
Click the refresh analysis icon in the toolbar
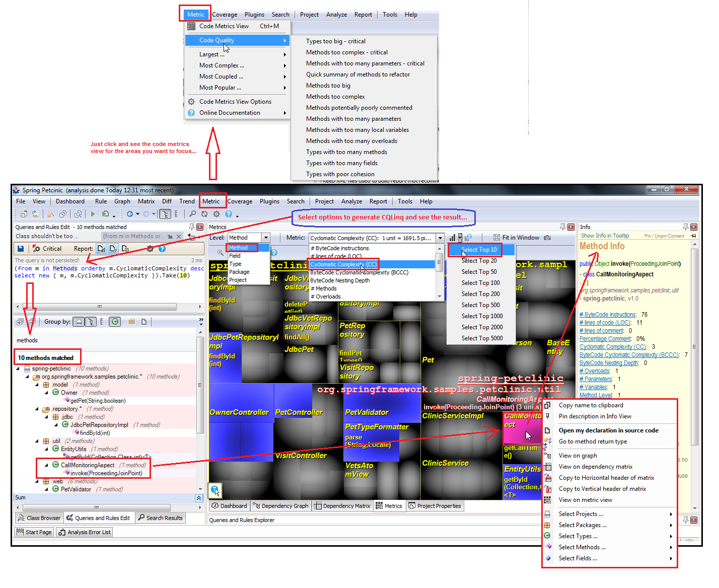coord(203,214)
